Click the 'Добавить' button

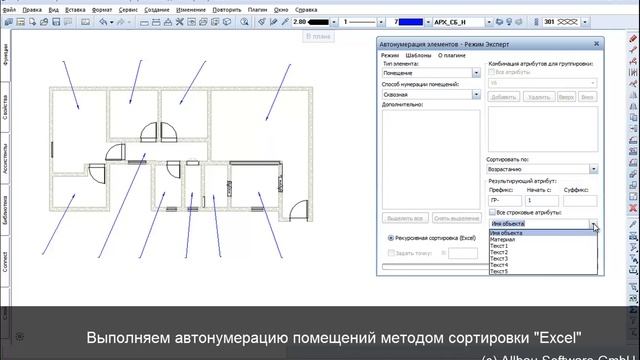[504, 97]
